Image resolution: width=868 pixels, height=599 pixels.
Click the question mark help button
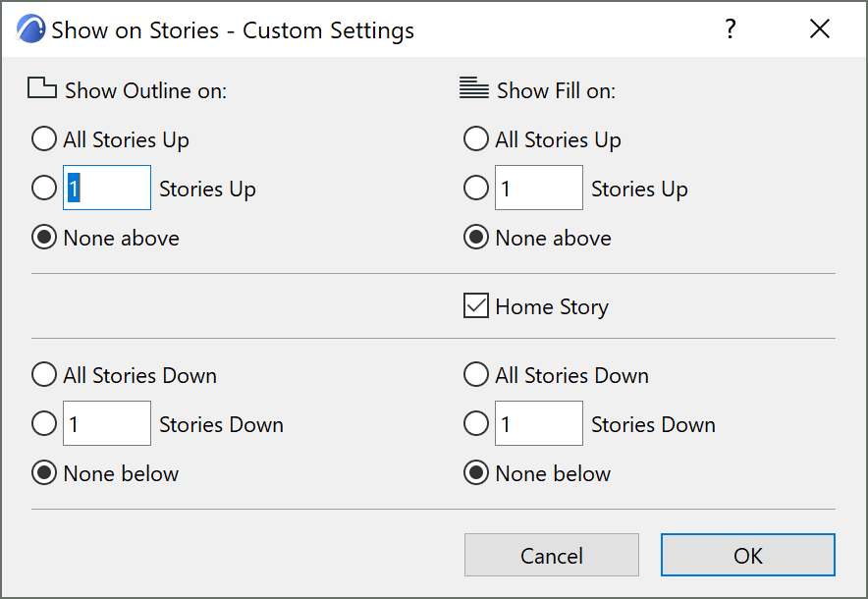click(730, 29)
